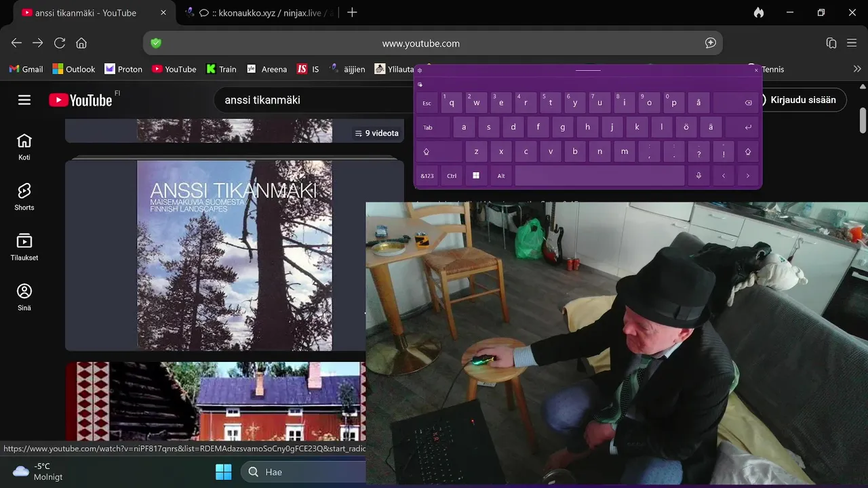
Task: Open red house video thumbnail
Action: [x=216, y=401]
